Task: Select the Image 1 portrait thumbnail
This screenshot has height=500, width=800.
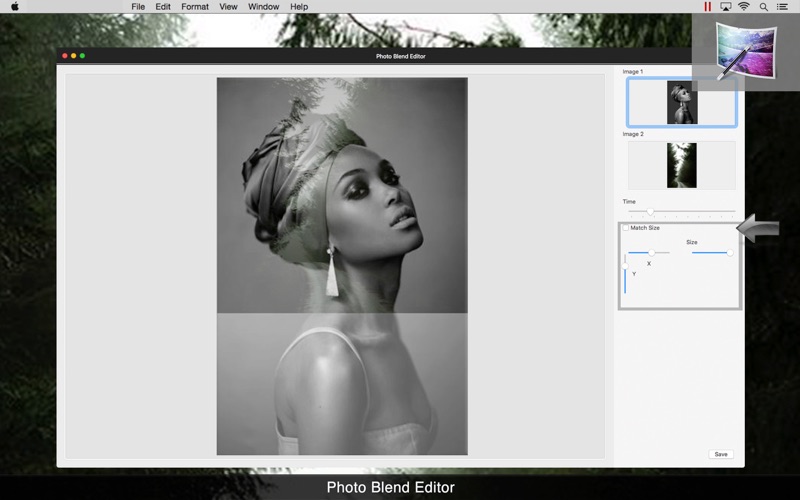Action: point(682,102)
